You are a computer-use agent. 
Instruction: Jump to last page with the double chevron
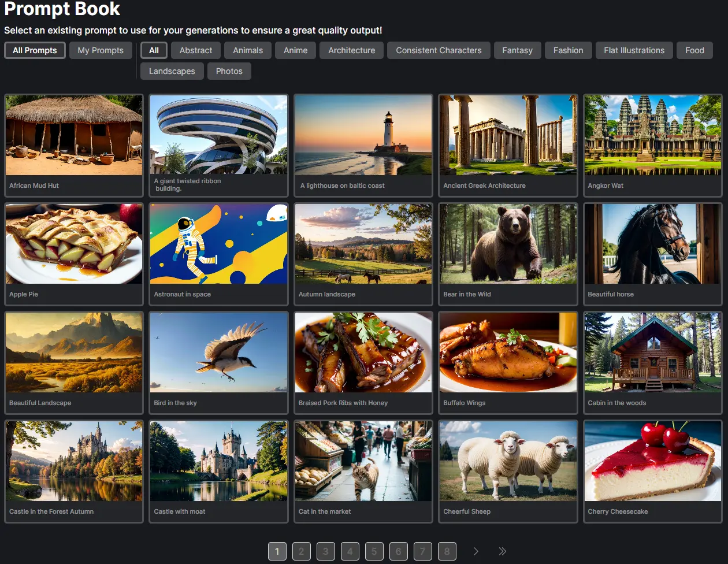pos(502,551)
